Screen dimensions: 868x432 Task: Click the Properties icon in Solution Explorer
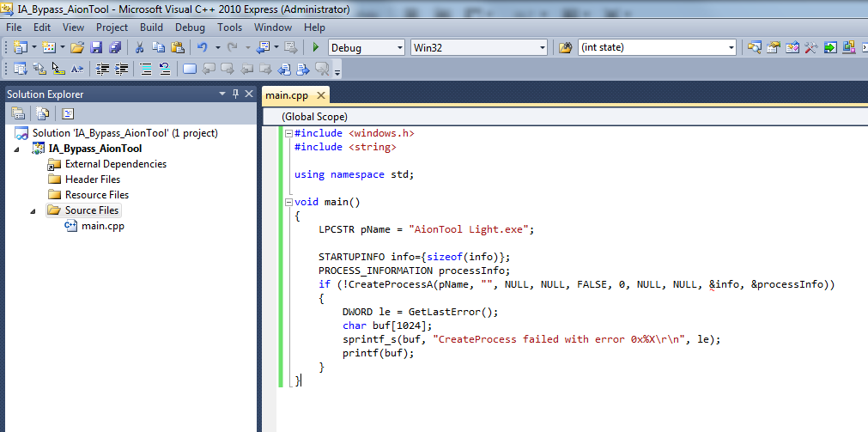coord(18,113)
